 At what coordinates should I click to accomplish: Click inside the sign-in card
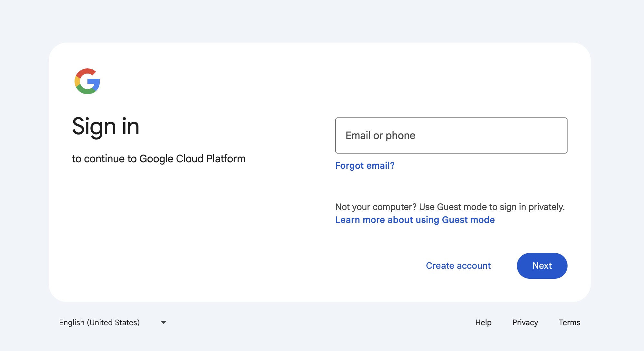tap(226, 226)
